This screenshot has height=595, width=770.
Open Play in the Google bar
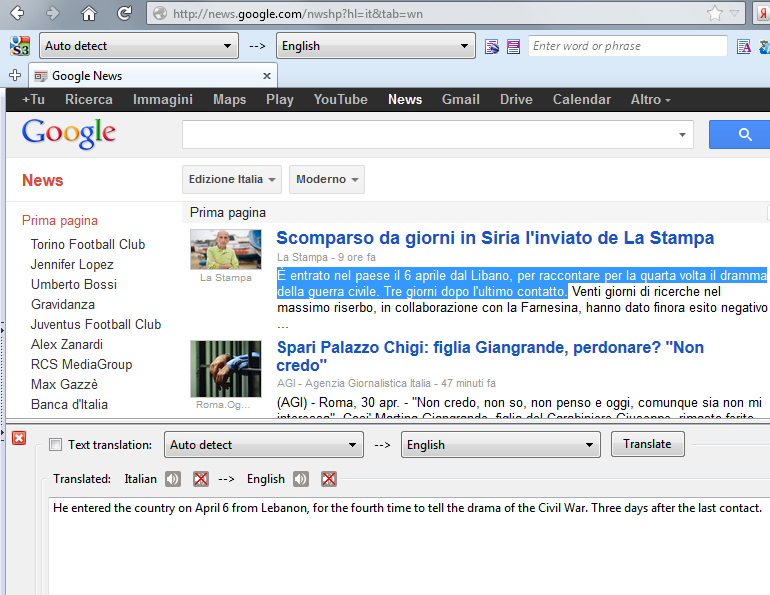coord(280,99)
